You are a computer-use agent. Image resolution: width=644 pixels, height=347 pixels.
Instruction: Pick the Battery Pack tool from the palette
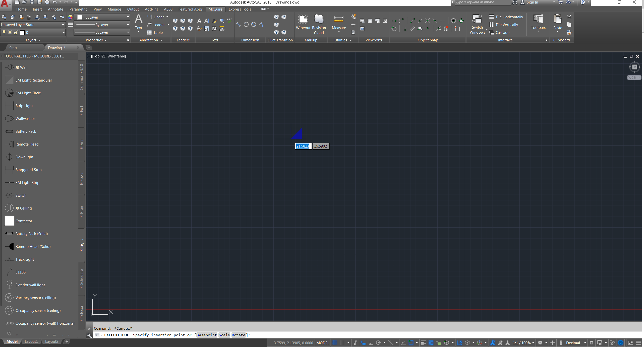pos(25,131)
